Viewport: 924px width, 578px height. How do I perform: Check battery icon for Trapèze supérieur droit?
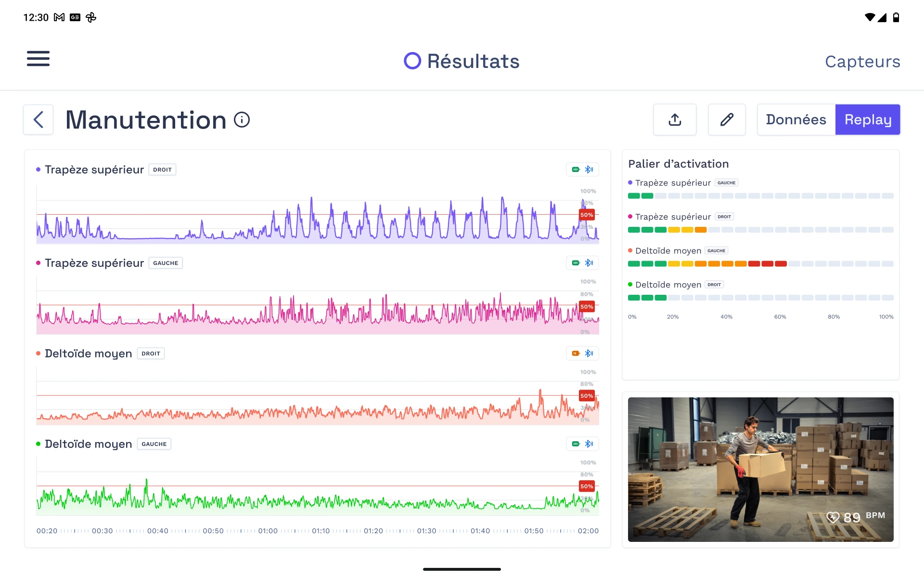click(576, 170)
